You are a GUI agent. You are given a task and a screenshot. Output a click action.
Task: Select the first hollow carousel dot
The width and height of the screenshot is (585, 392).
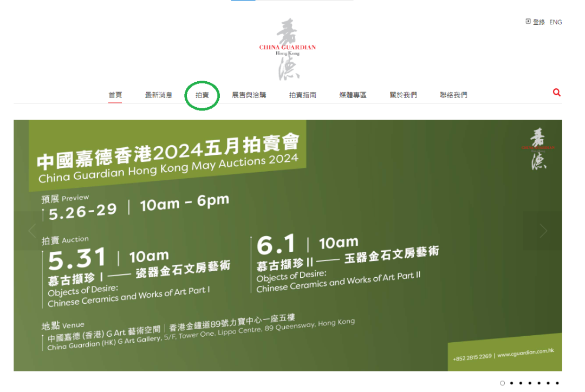click(503, 383)
